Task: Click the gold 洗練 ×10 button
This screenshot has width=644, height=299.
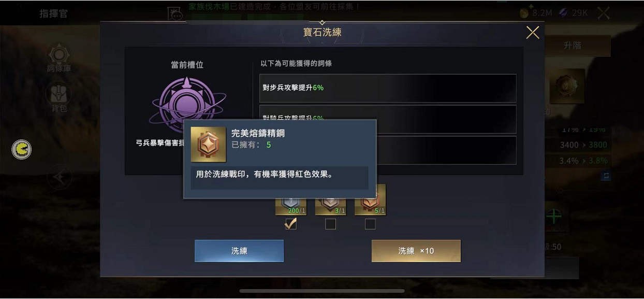Action: point(416,251)
